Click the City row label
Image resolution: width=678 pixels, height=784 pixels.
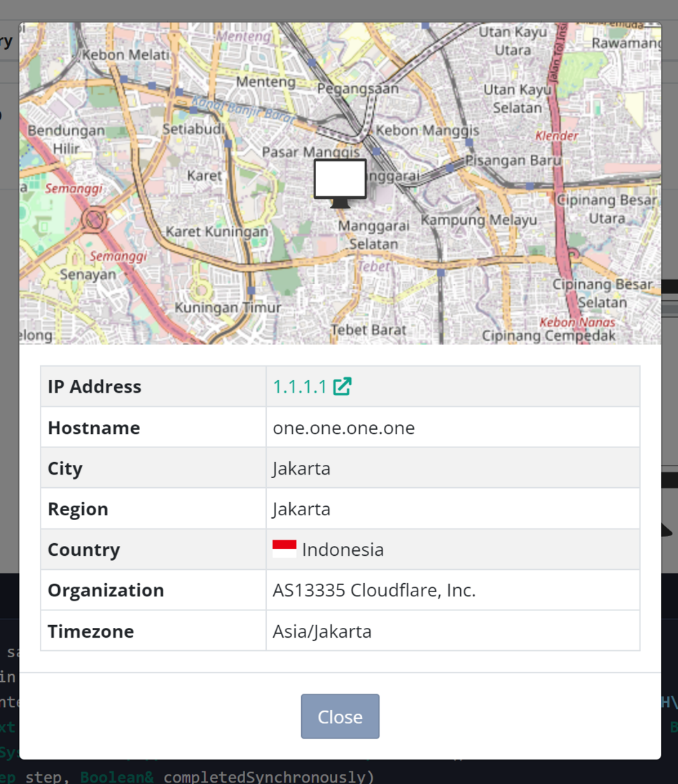click(65, 469)
